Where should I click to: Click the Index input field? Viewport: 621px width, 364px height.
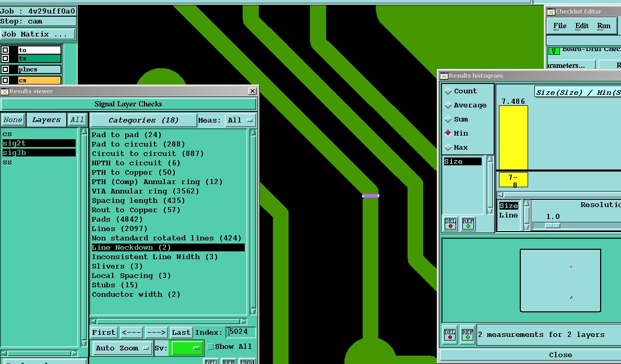[x=241, y=332]
